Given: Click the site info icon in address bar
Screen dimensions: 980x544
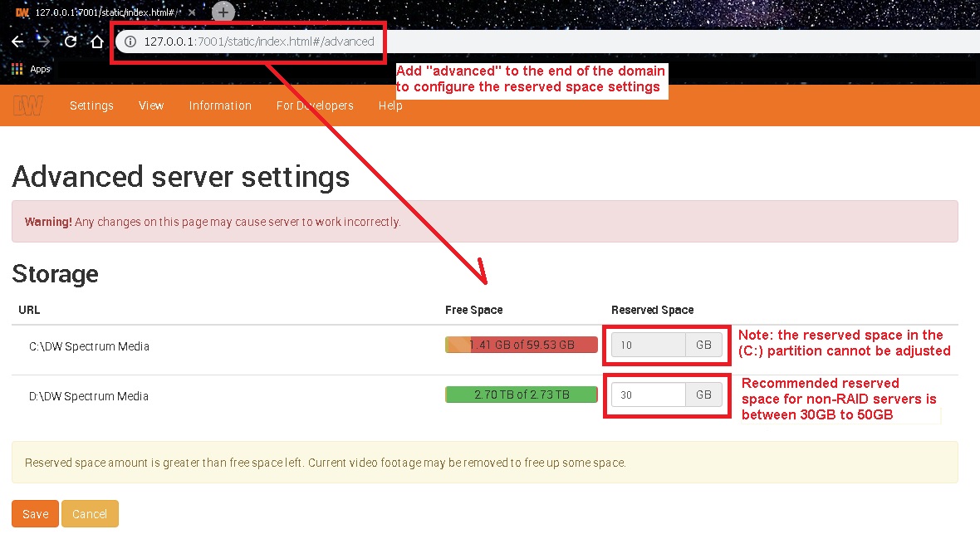Looking at the screenshot, I should pos(130,42).
